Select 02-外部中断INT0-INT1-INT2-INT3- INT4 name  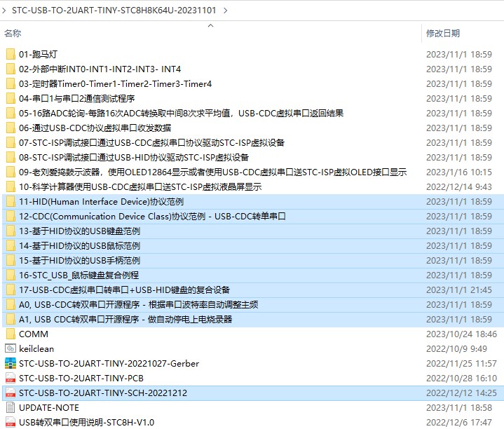tap(100, 69)
